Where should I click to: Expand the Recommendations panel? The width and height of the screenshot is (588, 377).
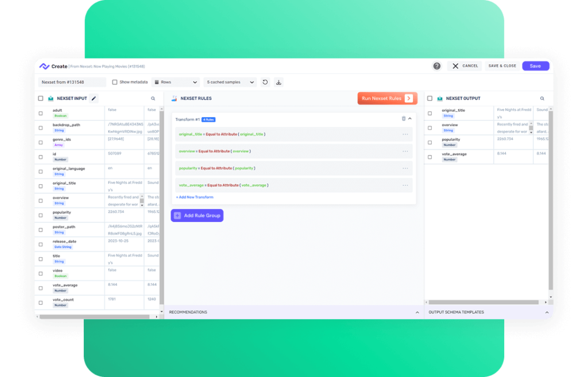pos(417,312)
